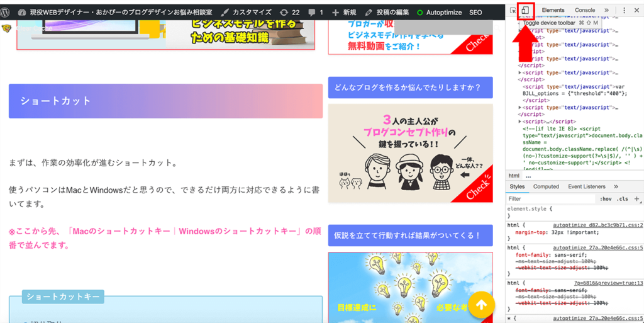Open the site name dashboard link

(x=116, y=13)
